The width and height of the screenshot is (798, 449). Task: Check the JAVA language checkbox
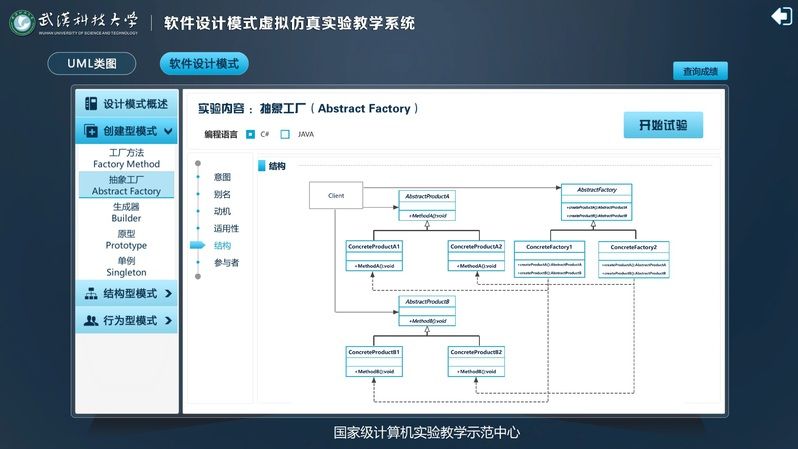pyautogui.click(x=285, y=134)
